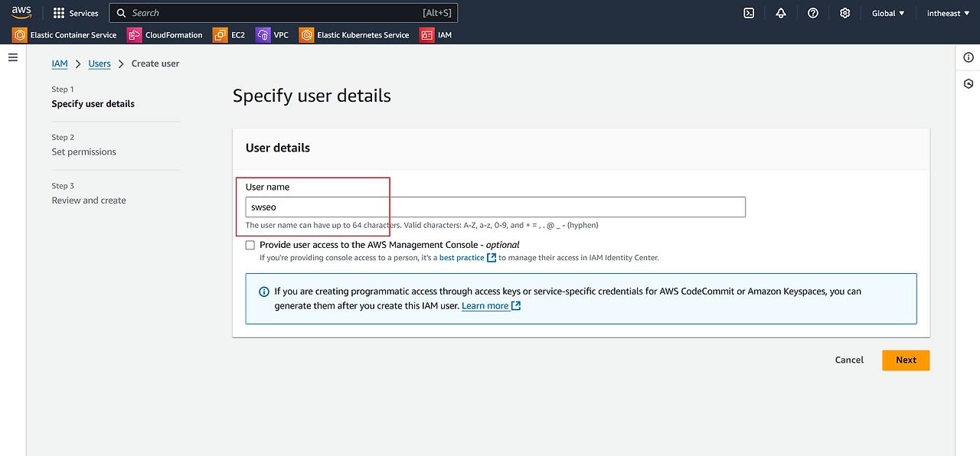Viewport: 980px width, 456px height.
Task: Open Elastic Kubernetes Service shortcut
Action: (354, 35)
